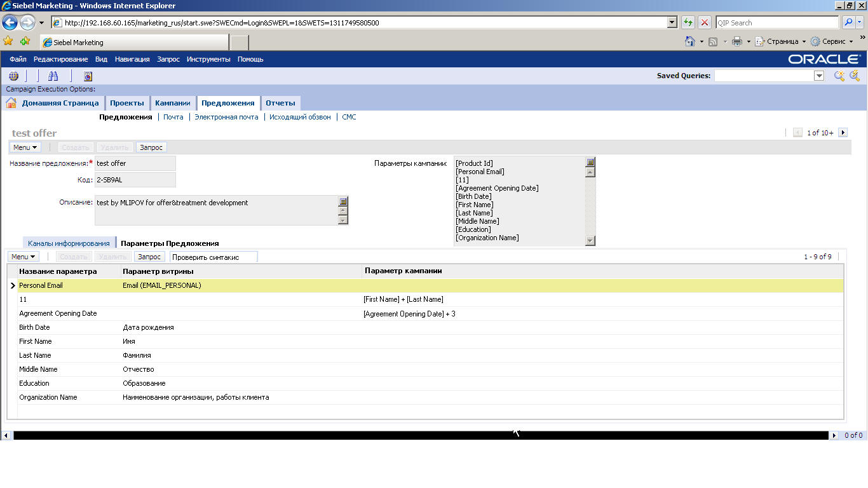Click the Страница page icon
The image size is (868, 488).
point(759,41)
